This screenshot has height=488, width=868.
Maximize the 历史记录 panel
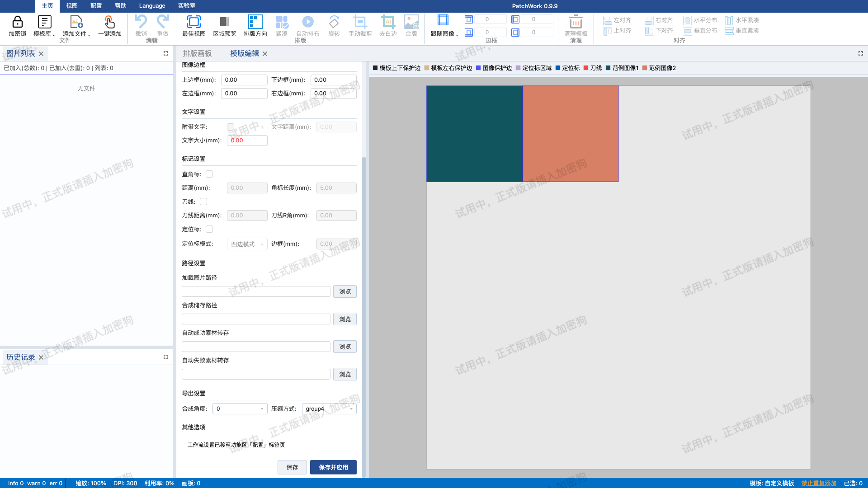[166, 357]
